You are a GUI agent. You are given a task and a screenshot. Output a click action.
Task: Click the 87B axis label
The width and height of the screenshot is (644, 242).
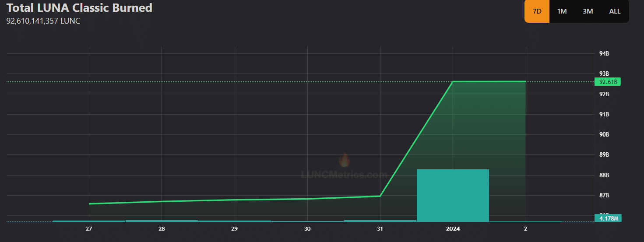coord(604,195)
